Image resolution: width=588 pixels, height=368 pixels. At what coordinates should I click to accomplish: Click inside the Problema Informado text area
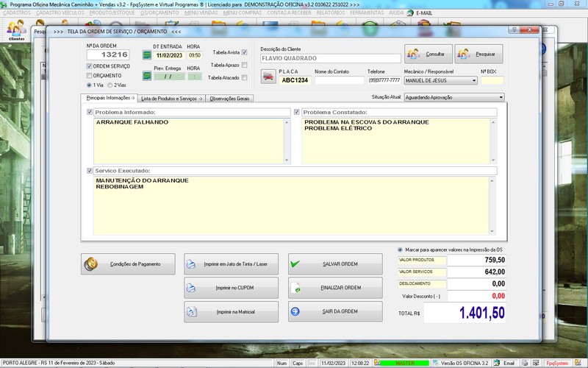click(189, 141)
